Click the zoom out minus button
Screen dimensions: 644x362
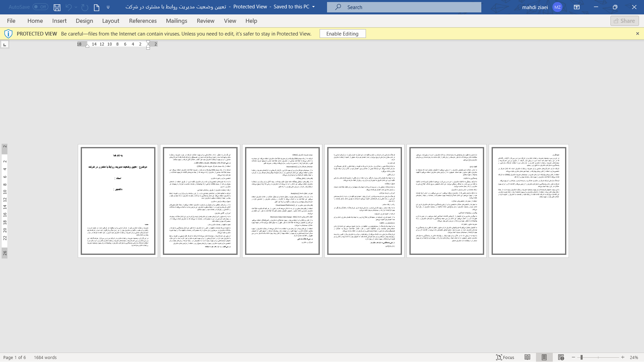point(574,357)
